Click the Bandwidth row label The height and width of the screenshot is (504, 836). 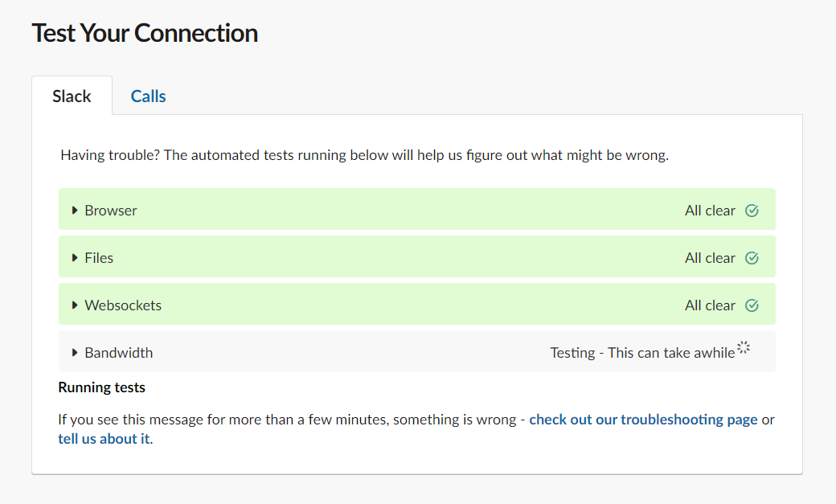118,353
